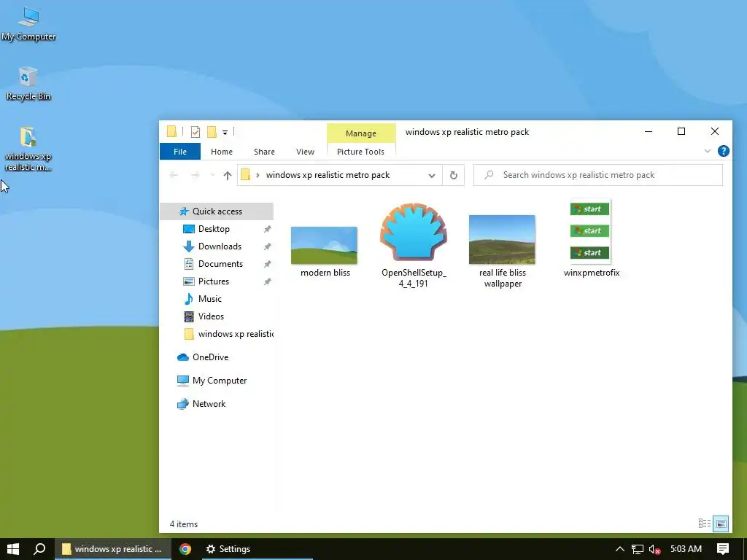The height and width of the screenshot is (560, 747).
Task: Go up one folder level
Action: point(228,175)
